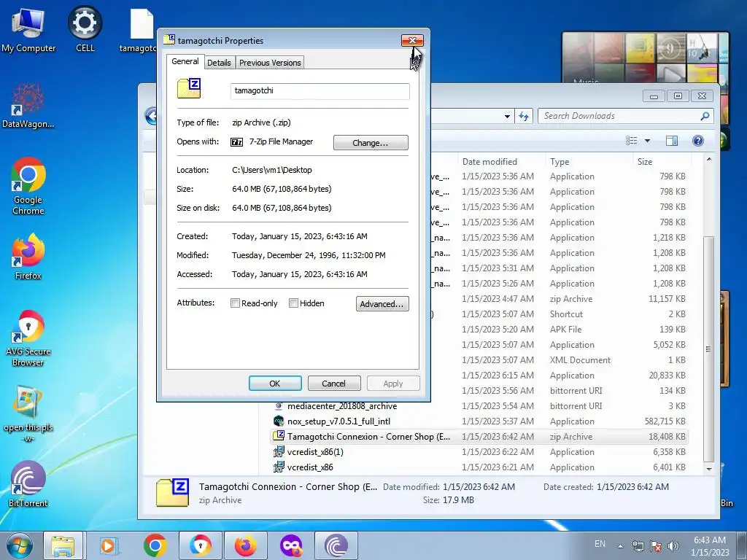747x560 pixels.
Task: Open the 'open this pls -w-' desktop icon
Action: (x=28, y=413)
